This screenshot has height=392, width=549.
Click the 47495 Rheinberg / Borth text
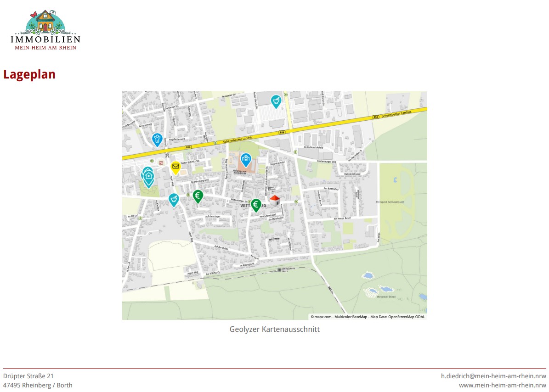38,385
